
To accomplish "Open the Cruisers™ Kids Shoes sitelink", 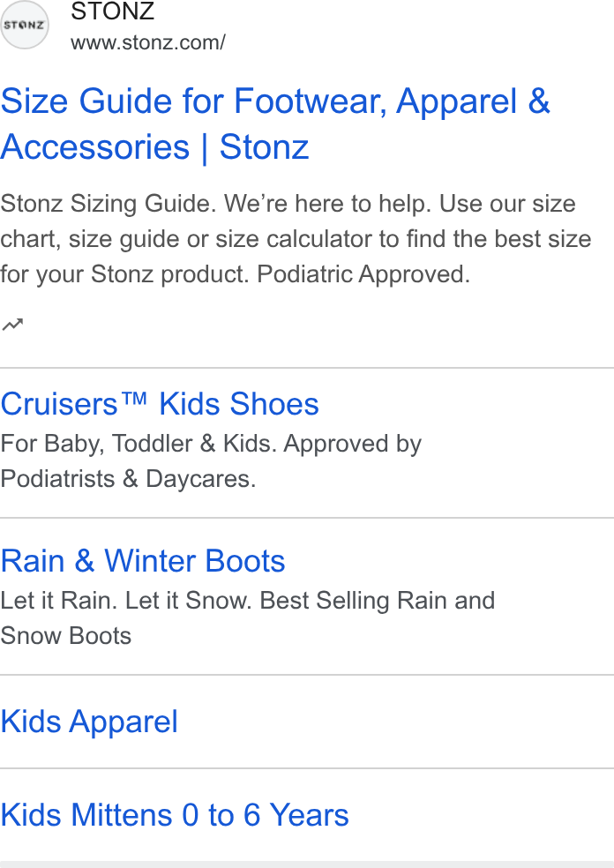I will [x=160, y=404].
